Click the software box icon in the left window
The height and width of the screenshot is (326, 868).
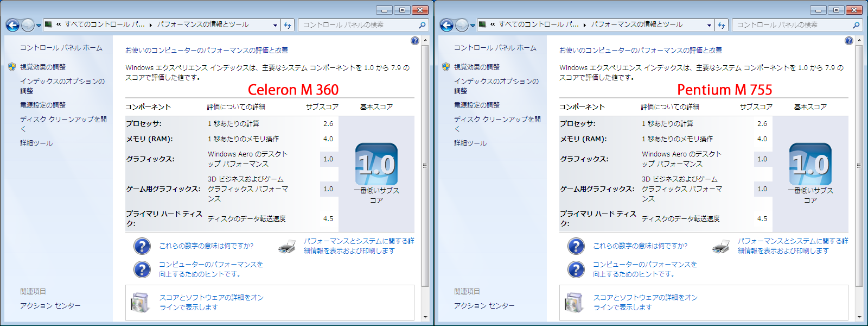click(140, 303)
